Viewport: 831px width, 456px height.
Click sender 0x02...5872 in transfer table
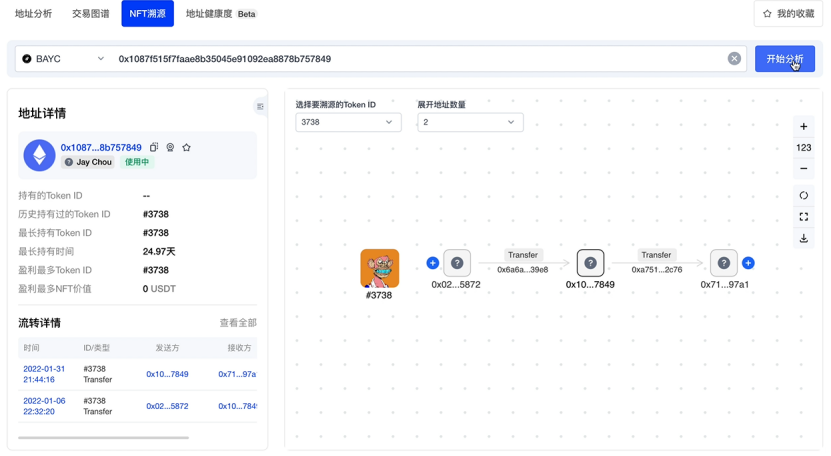[x=167, y=406]
